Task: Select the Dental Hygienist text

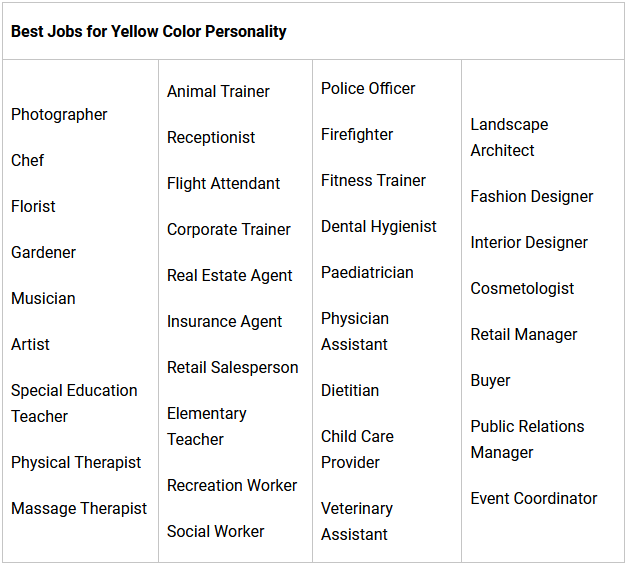Action: coord(378,227)
